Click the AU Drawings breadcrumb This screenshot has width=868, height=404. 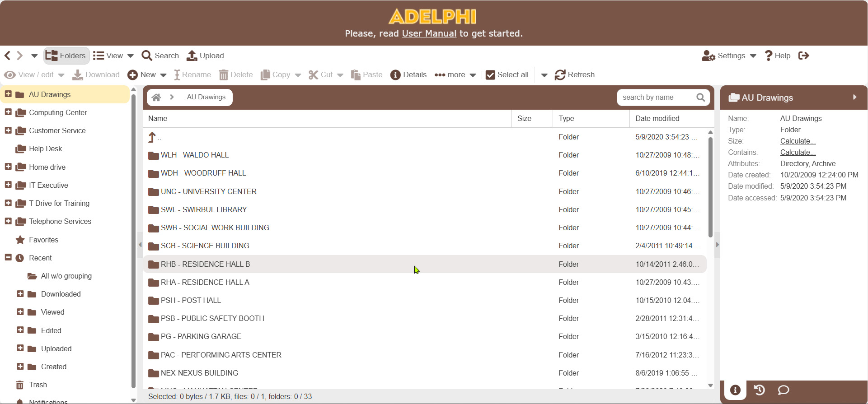coord(206,97)
